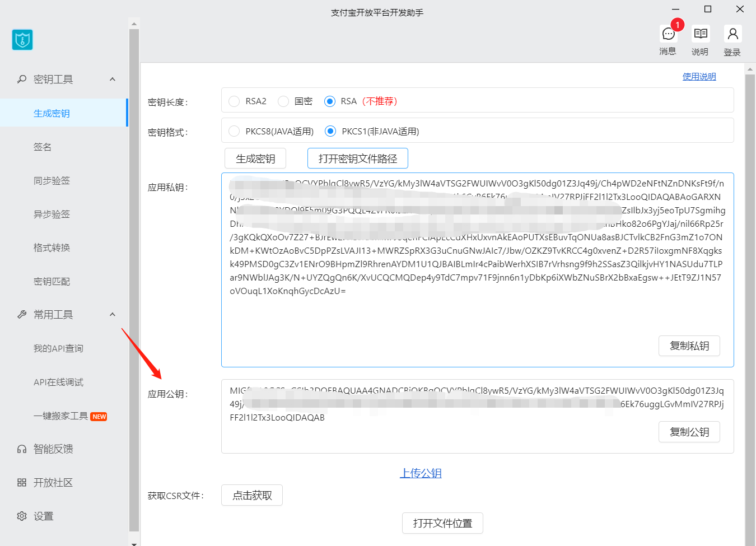Image resolution: width=756 pixels, height=546 pixels.
Task: Click the shield logo icon
Action: tap(22, 40)
